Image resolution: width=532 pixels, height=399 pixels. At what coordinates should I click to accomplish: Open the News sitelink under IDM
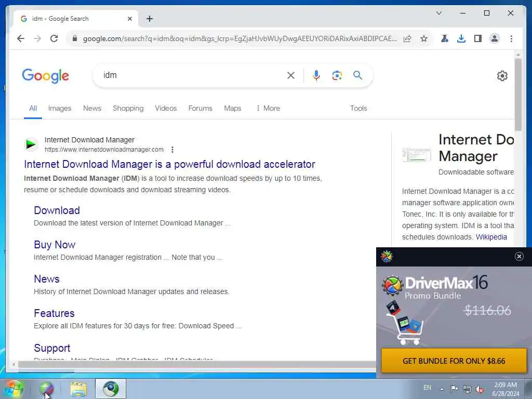click(x=46, y=279)
